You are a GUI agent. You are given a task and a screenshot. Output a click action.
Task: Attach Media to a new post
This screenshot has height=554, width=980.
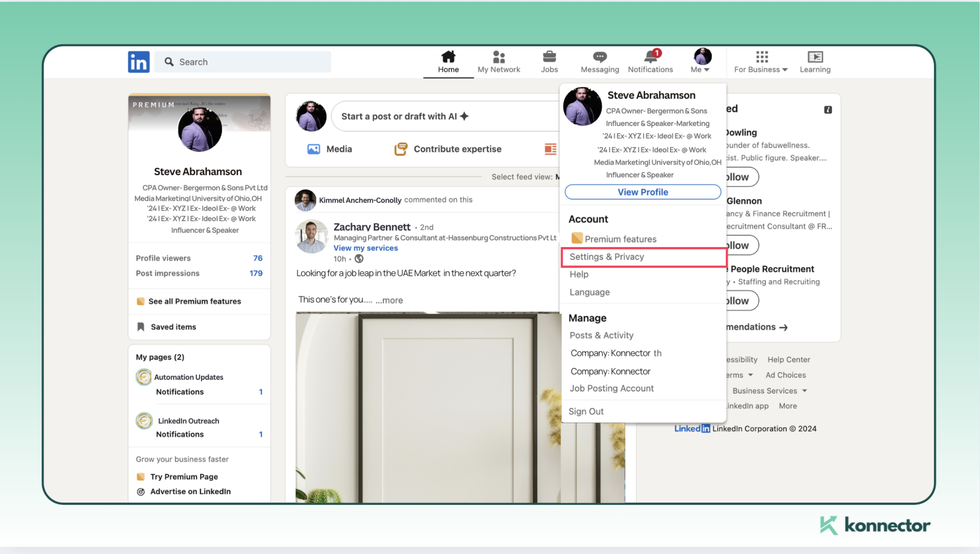(x=313, y=148)
